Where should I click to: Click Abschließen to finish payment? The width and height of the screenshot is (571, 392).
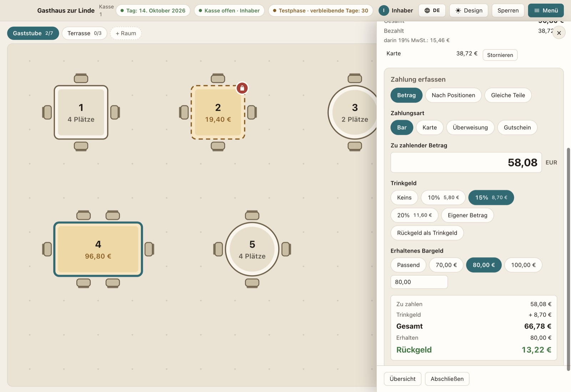coord(447,379)
